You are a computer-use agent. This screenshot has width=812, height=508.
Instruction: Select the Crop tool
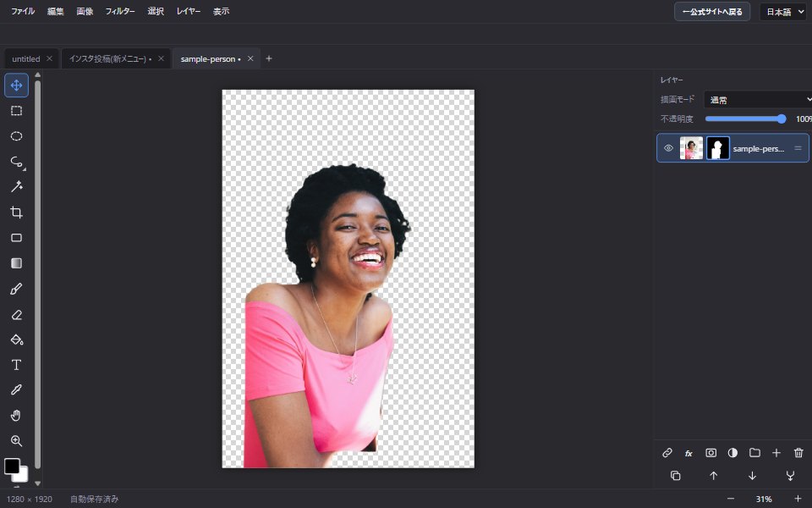tap(17, 212)
